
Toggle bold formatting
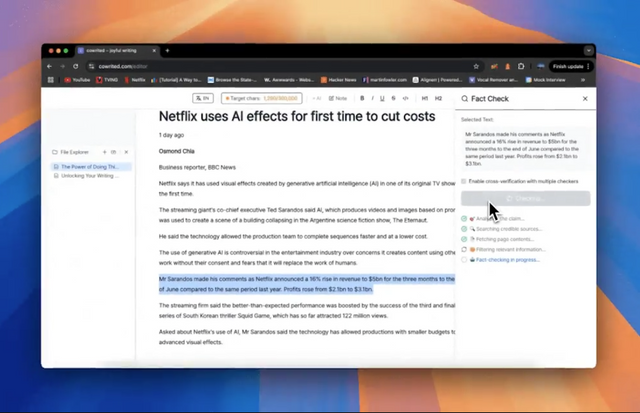362,98
